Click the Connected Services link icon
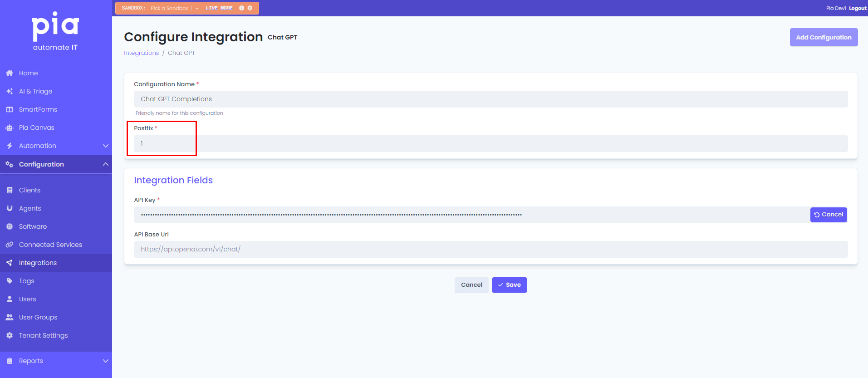The image size is (868, 378). [x=10, y=245]
